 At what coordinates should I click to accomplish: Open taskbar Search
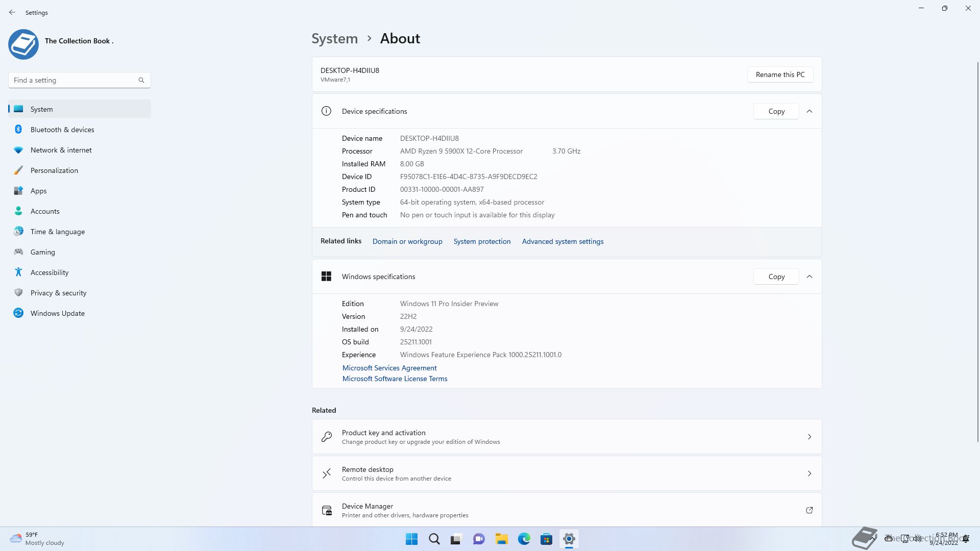click(434, 539)
